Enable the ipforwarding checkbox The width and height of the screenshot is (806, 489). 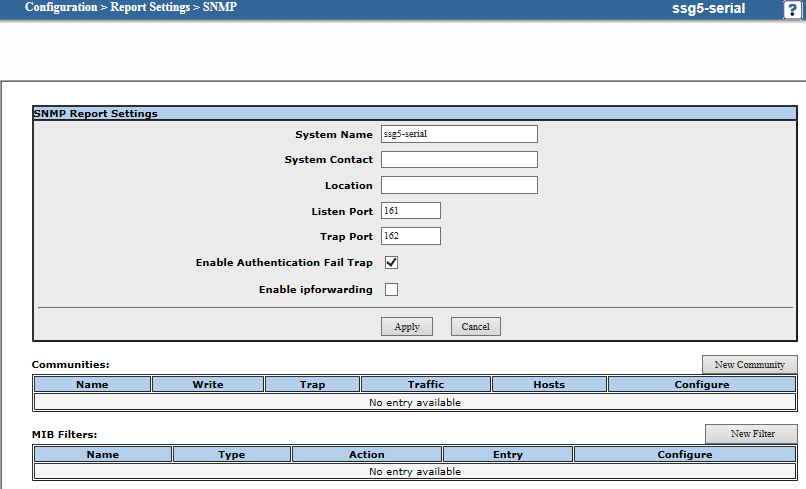click(x=392, y=290)
